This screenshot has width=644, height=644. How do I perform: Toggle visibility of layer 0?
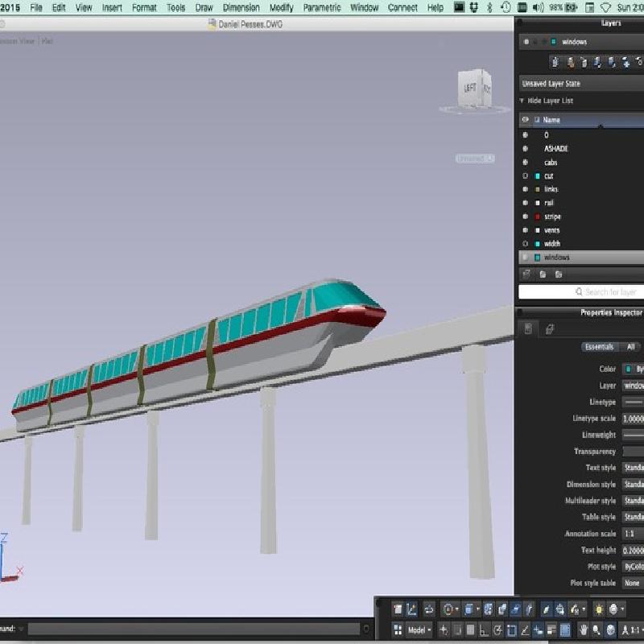[525, 134]
